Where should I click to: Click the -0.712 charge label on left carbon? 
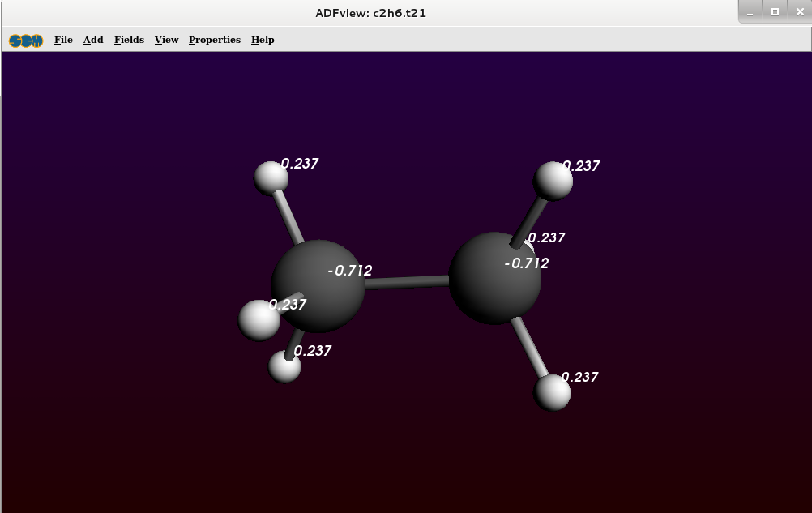[x=349, y=271]
